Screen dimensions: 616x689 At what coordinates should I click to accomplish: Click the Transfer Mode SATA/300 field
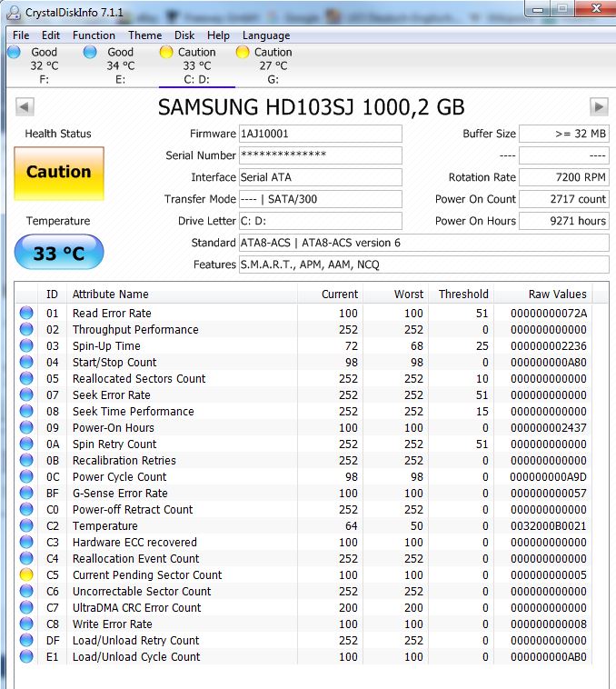click(x=320, y=199)
